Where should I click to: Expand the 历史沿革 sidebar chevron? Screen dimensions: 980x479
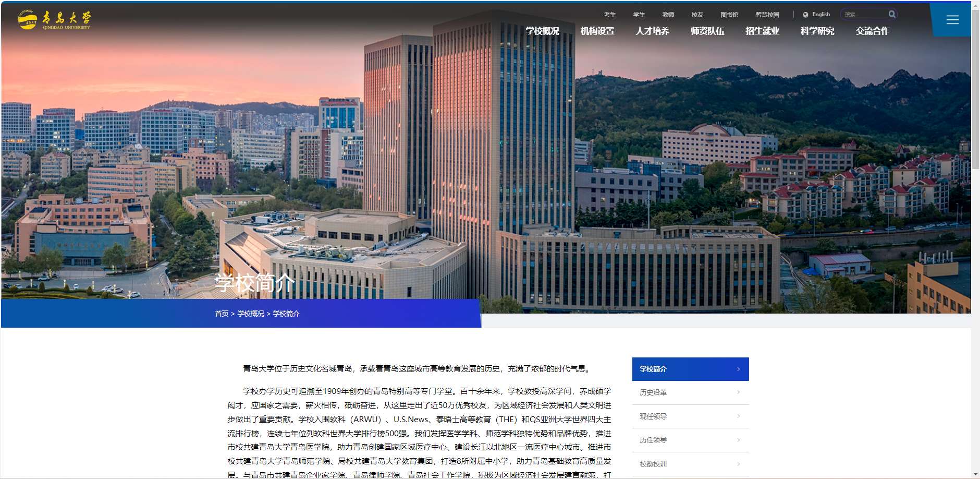[738, 392]
